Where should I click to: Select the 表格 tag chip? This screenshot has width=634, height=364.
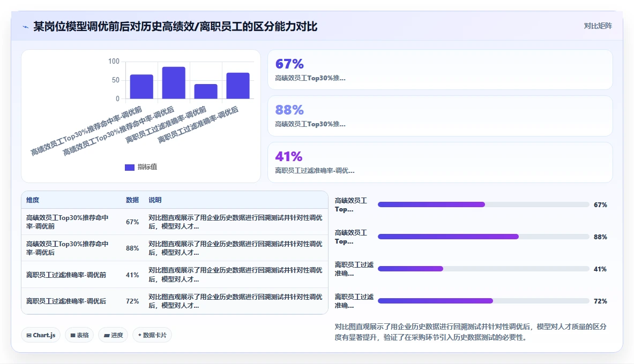pyautogui.click(x=79, y=335)
